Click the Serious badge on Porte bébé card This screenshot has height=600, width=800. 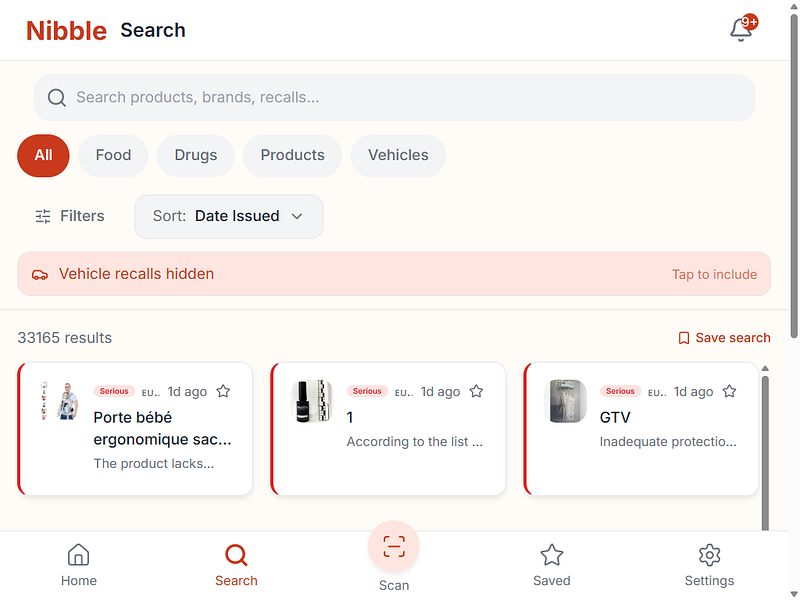pos(114,391)
